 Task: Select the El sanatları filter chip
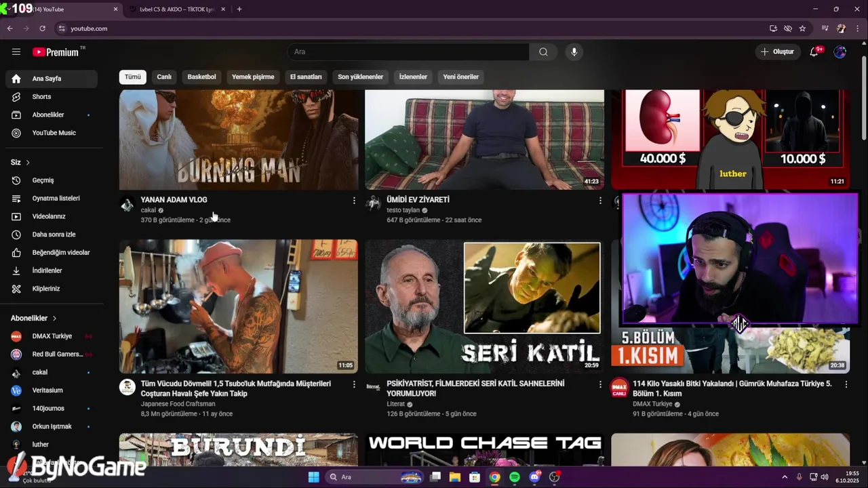tap(306, 77)
